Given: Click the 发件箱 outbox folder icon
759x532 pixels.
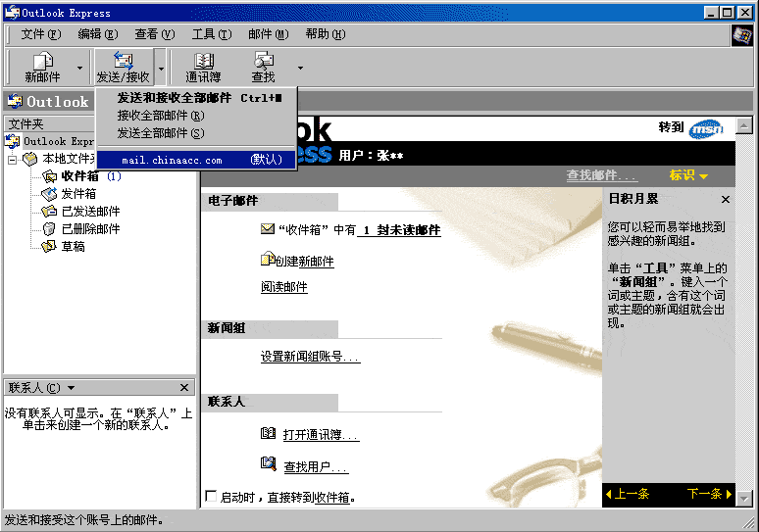Looking at the screenshot, I should [x=49, y=194].
